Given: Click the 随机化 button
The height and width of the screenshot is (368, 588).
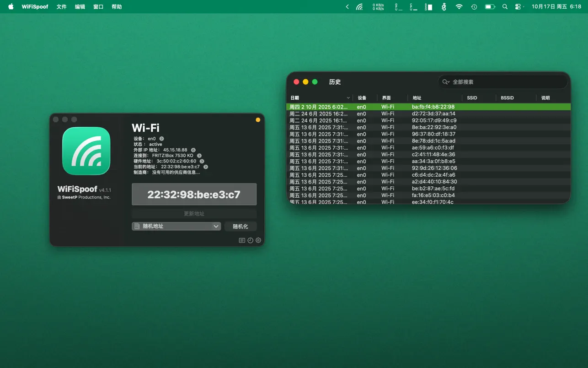Looking at the screenshot, I should (x=240, y=226).
